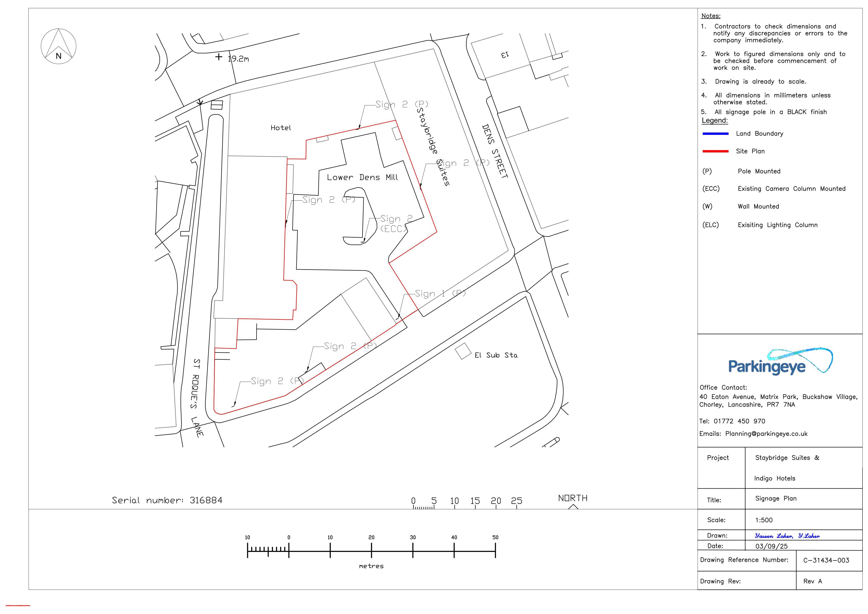Click the 'Tel: 01772 450 970' line
This screenshot has height=614, width=868.
point(732,421)
